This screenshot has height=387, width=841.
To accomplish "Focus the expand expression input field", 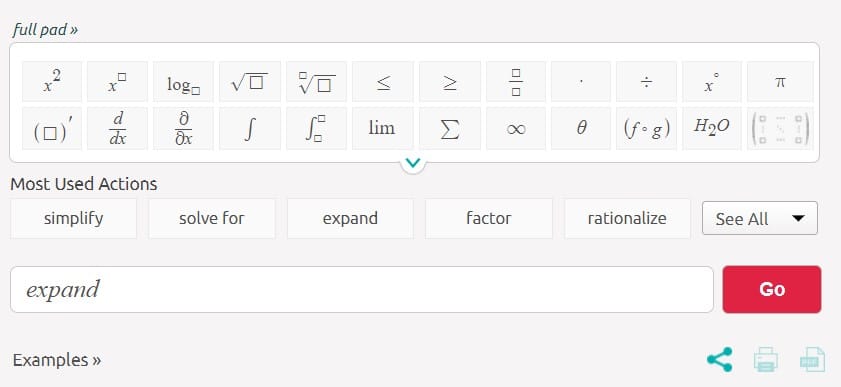I will pyautogui.click(x=362, y=289).
